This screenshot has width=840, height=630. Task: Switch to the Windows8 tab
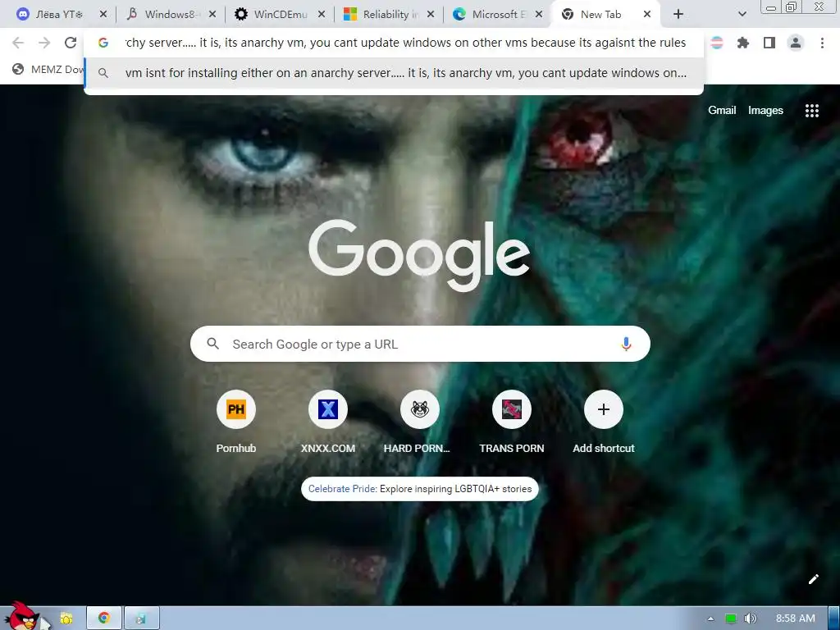coord(169,15)
